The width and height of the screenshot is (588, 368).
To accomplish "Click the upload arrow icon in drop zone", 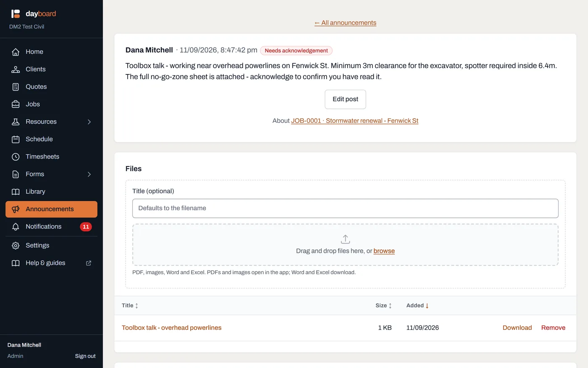I will 345,239.
